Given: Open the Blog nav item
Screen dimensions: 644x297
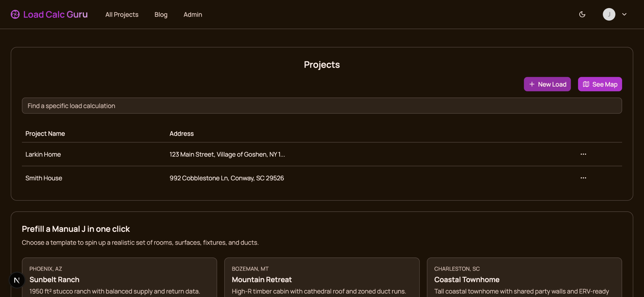Looking at the screenshot, I should 161,15.
